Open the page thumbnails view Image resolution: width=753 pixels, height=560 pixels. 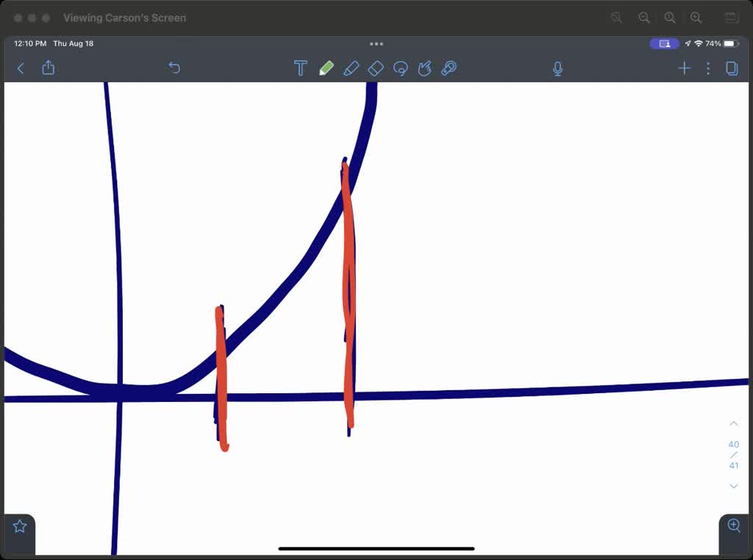(732, 68)
